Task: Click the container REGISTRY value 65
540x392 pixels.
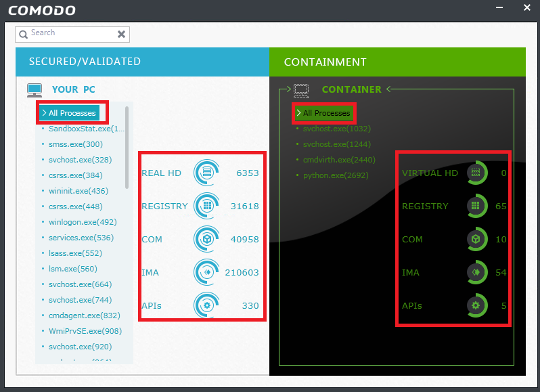Action: pyautogui.click(x=501, y=206)
